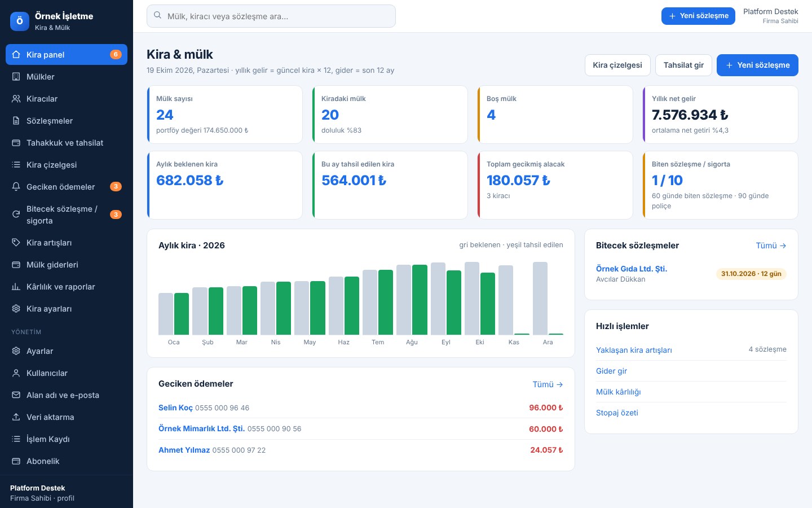Click the Kârlılık ve raporlar chart icon

(16, 287)
